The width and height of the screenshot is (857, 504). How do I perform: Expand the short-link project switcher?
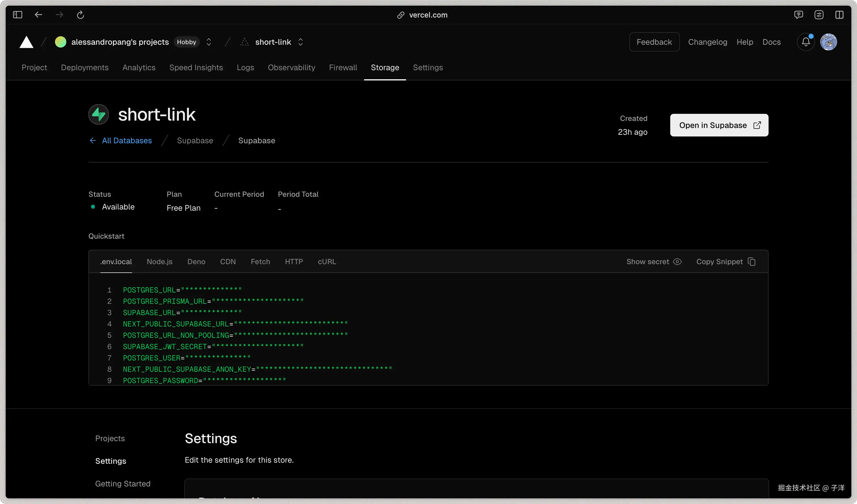coord(301,42)
